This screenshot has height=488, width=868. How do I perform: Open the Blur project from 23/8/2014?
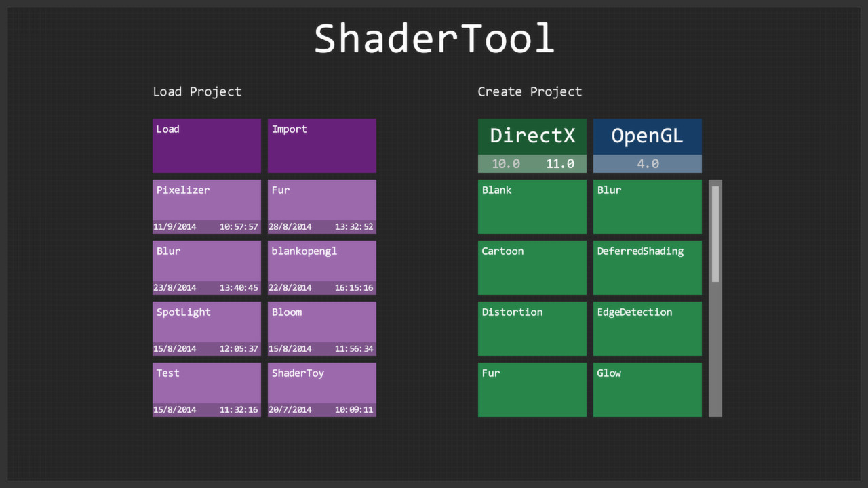[206, 264]
